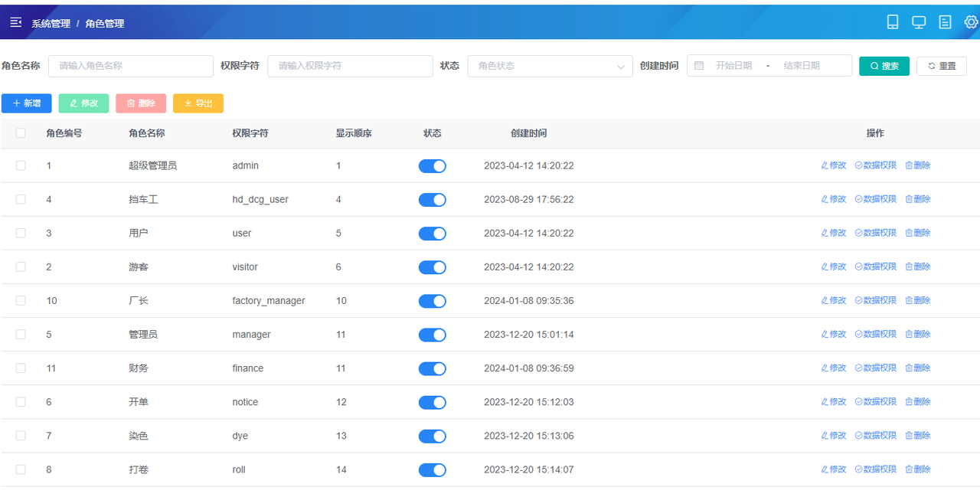Toggle status switch for hd_dcg_user role
The height and width of the screenshot is (497, 980).
[433, 200]
